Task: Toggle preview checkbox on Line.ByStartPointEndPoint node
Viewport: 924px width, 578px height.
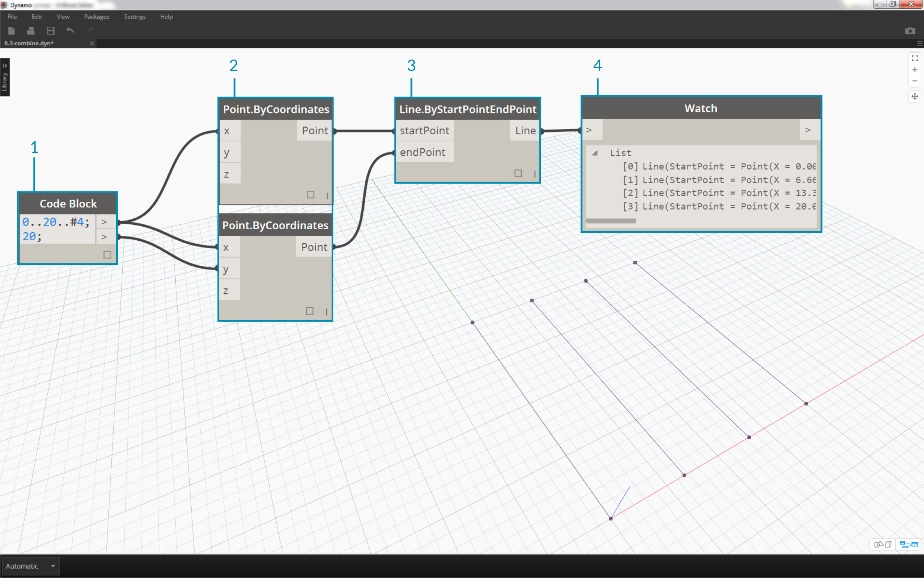Action: [518, 173]
